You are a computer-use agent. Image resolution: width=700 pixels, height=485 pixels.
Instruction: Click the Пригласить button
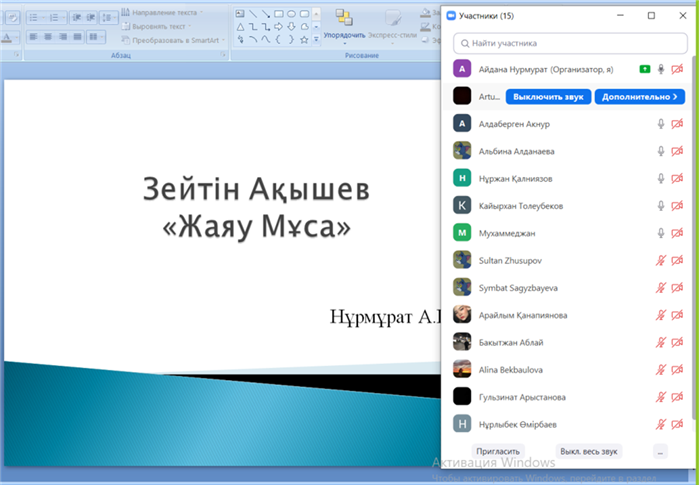click(x=497, y=451)
